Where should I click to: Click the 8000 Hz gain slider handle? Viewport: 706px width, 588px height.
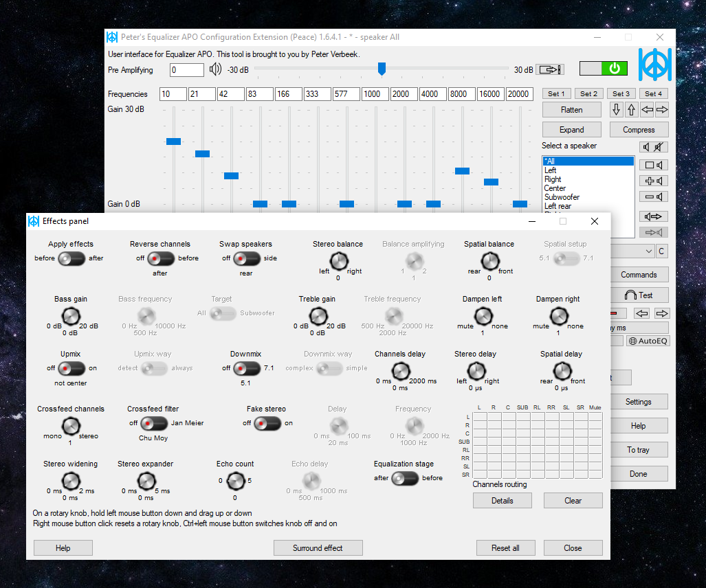(x=462, y=171)
